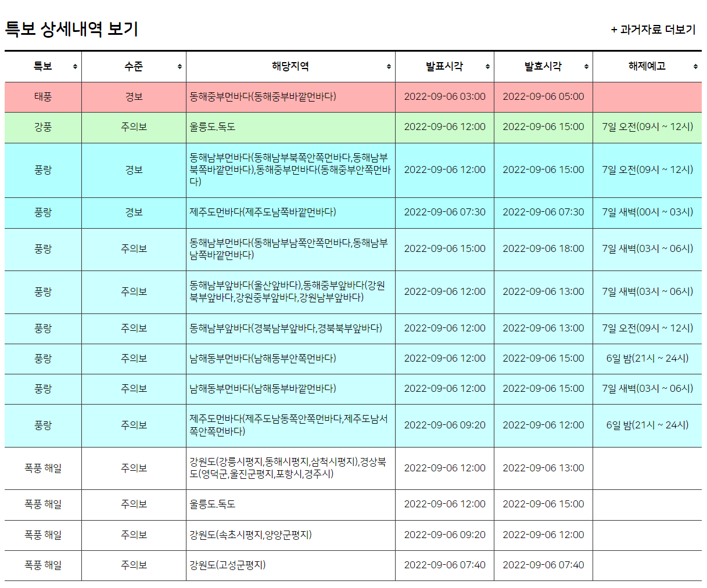Image resolution: width=707 pixels, height=588 pixels.
Task: Click 폭풍 해일 in the 속초시평지 row
Action: pyautogui.click(x=43, y=535)
